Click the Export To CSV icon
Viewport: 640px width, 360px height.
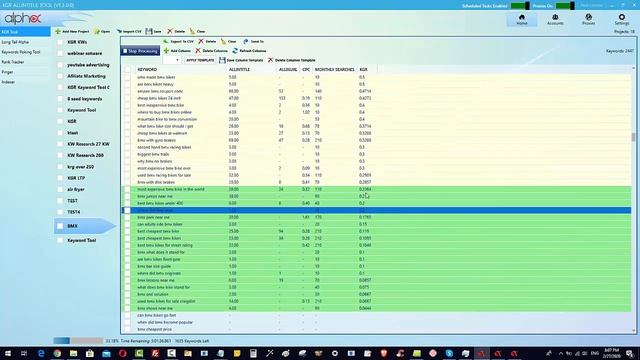(x=166, y=41)
